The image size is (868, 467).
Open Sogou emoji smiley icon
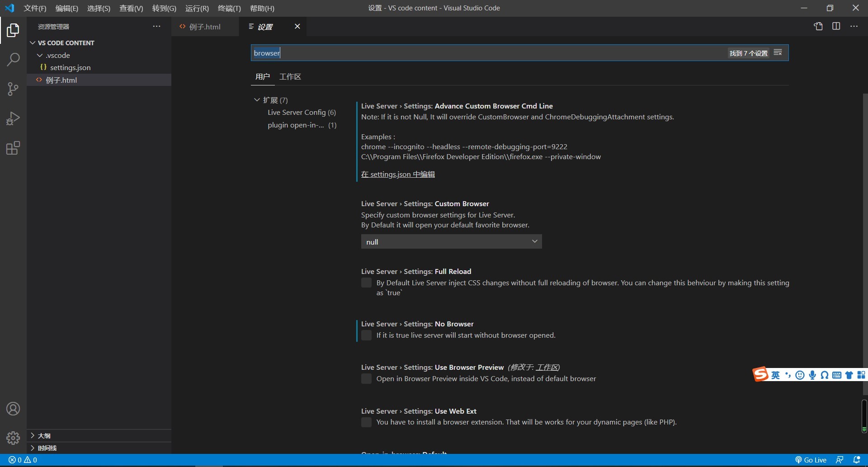tap(800, 375)
